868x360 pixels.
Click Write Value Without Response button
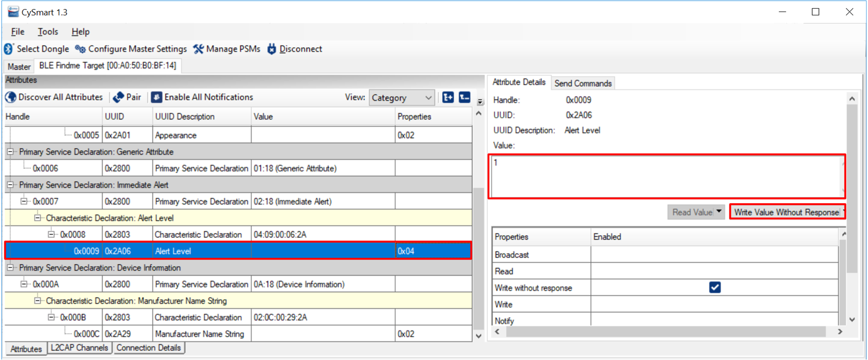coord(787,212)
